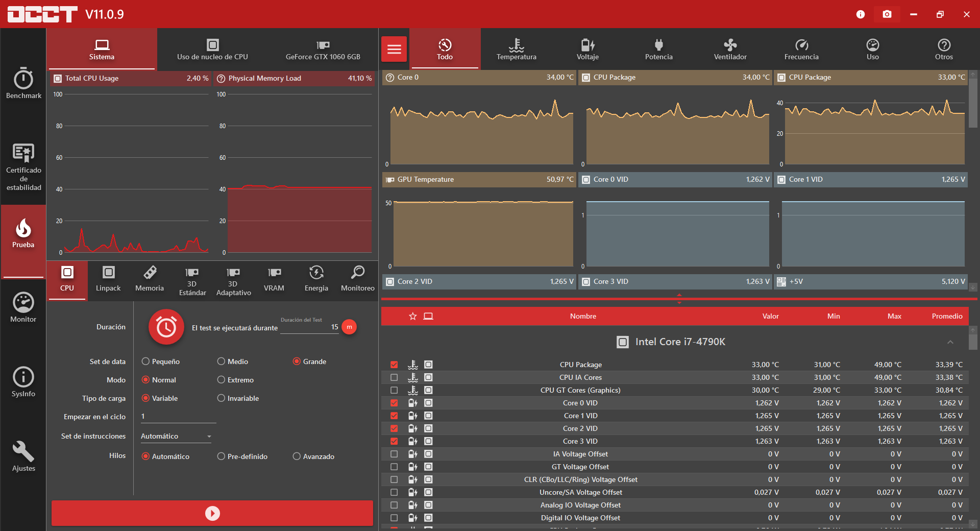The image size is (980, 531).
Task: Uncheck the Core 0 VID checkbox
Action: [x=394, y=403]
